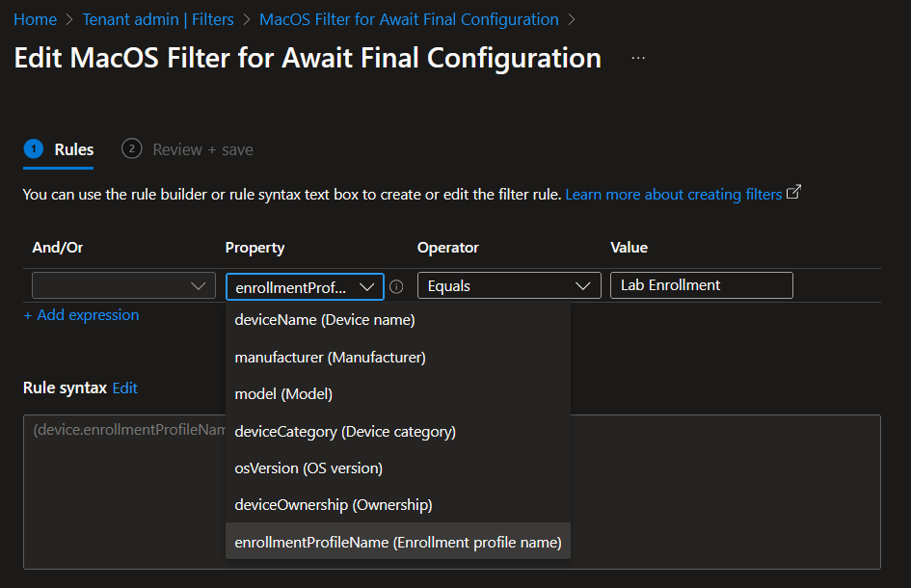This screenshot has height=588, width=911.
Task: Select deviceName (Device name) option
Action: click(398, 320)
